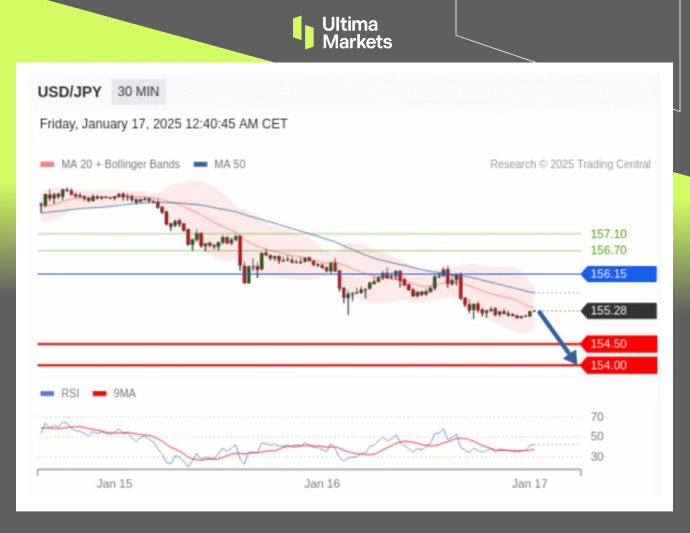Viewport: 690px width, 533px height.
Task: Click the MA 20 + Bollinger Bands legend marker
Action: [x=45, y=164]
